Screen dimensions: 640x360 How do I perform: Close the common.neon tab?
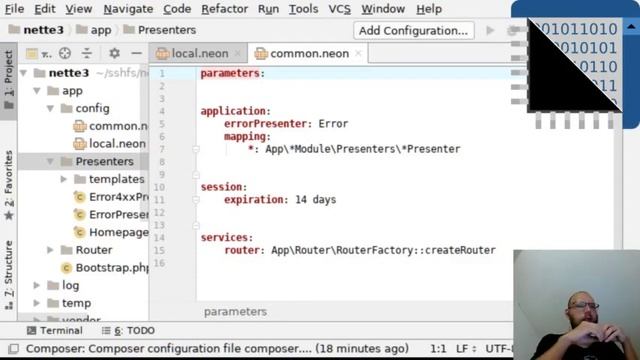pos(358,53)
